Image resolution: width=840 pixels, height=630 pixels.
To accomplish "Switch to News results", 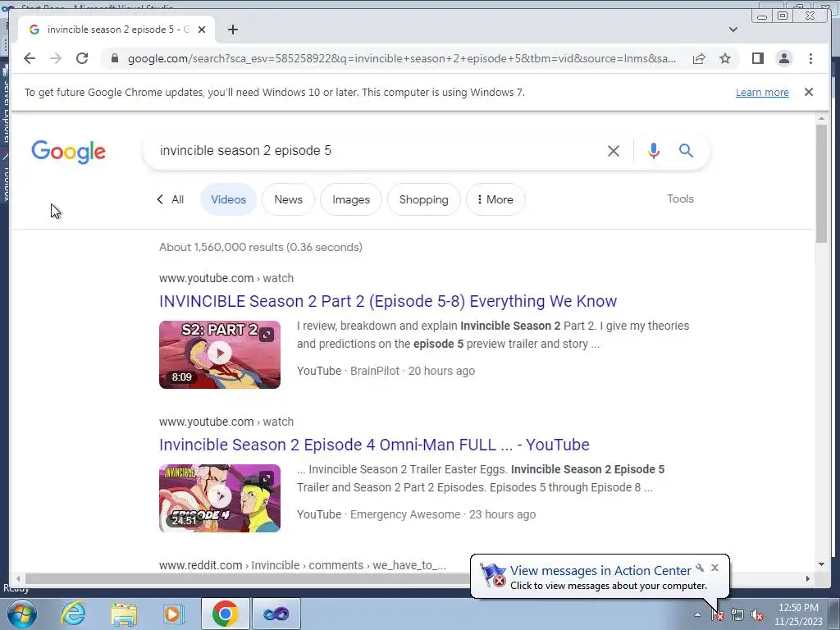I will (288, 199).
